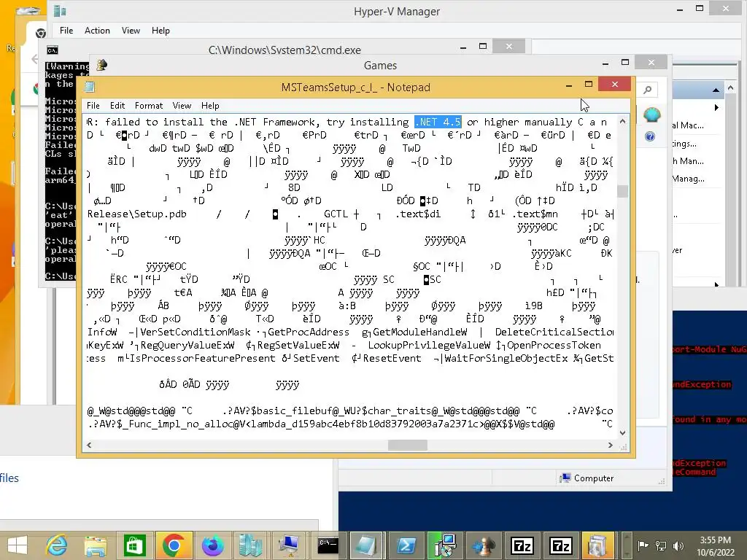This screenshot has width=747, height=560.
Task: Click Notepad horizontal scrollbar left arrow
Action: tap(88, 446)
